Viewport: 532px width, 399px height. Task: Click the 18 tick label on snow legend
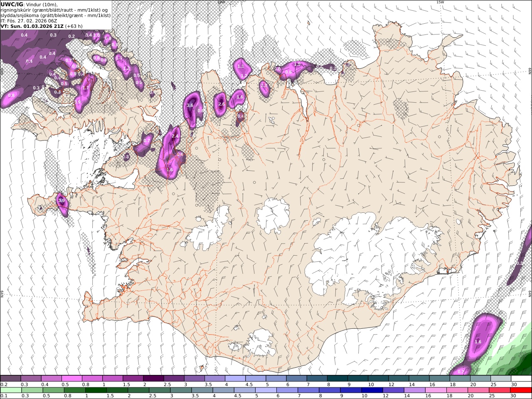pyautogui.click(x=452, y=384)
